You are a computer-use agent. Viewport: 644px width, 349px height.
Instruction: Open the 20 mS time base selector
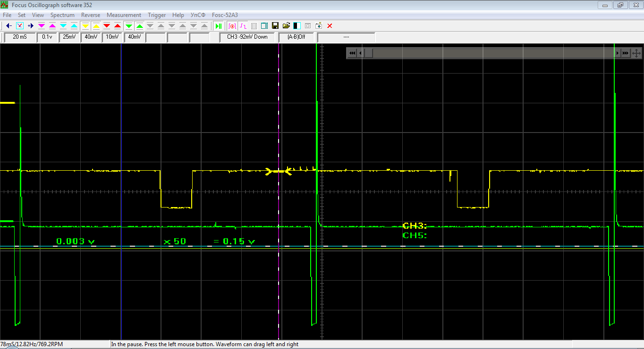(x=20, y=37)
